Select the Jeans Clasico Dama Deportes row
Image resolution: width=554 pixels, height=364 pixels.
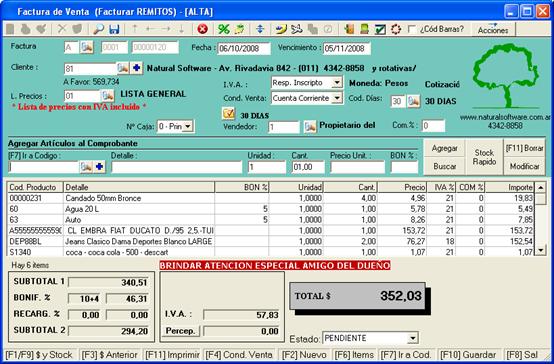(x=270, y=241)
